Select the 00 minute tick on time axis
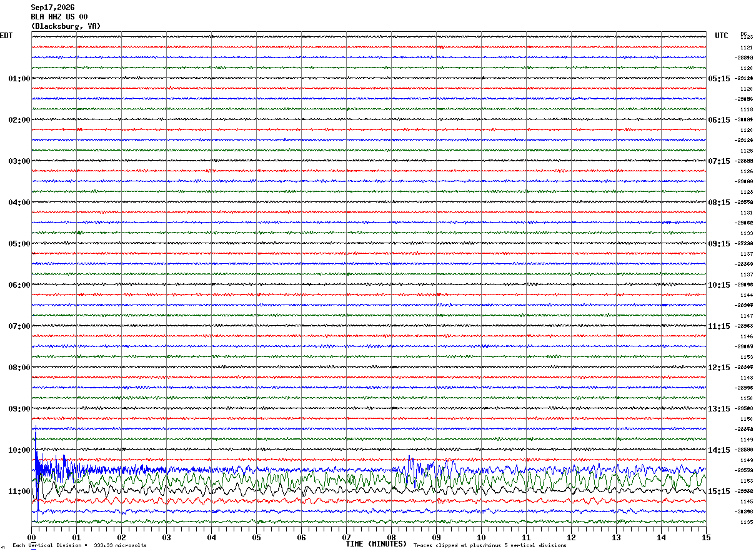The width and height of the screenshot is (756, 554). coord(32,537)
